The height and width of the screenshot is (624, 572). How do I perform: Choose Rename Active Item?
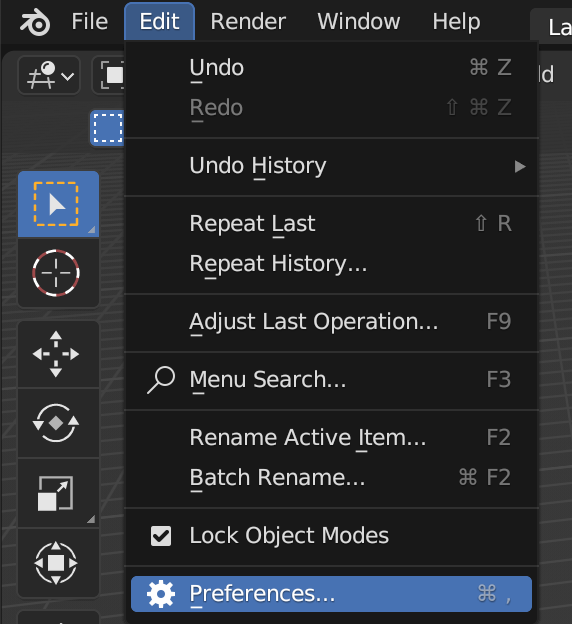click(331, 437)
